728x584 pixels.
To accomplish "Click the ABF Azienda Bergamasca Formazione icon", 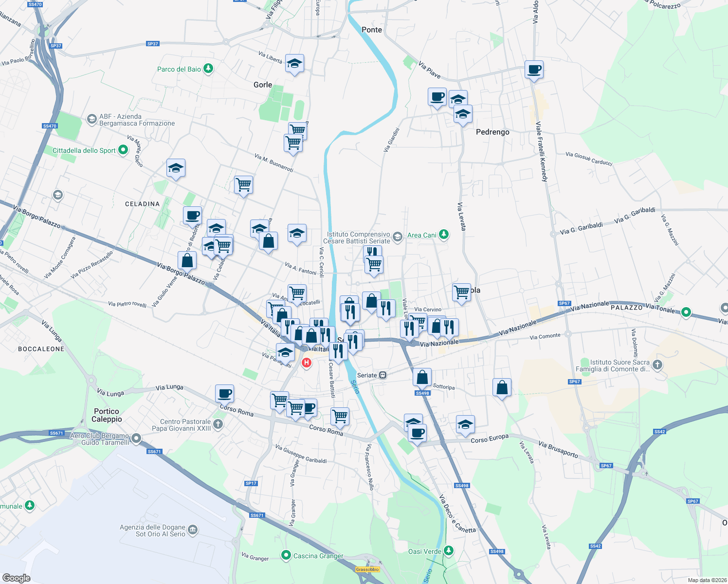I will pyautogui.click(x=91, y=119).
